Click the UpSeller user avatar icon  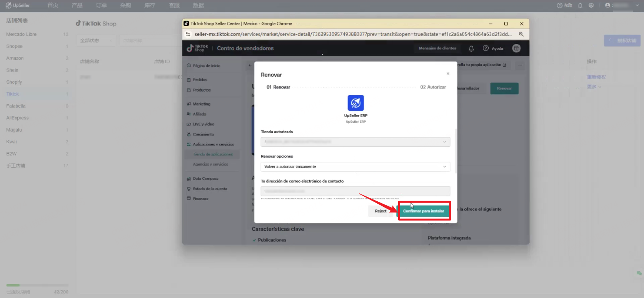607,5
